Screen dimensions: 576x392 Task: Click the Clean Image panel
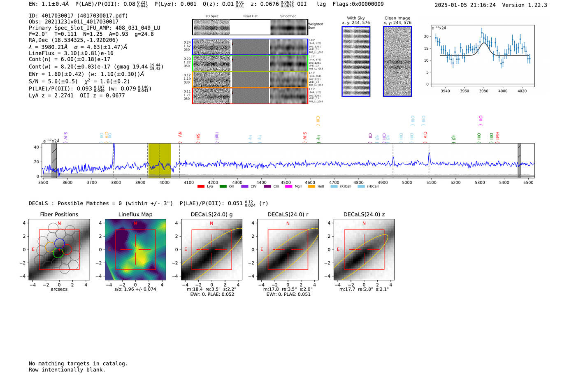tap(397, 61)
